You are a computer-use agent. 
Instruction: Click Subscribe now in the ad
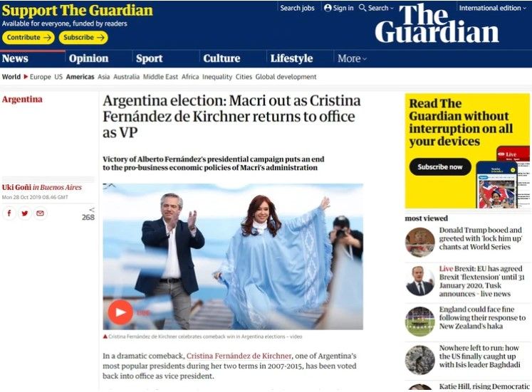point(440,166)
